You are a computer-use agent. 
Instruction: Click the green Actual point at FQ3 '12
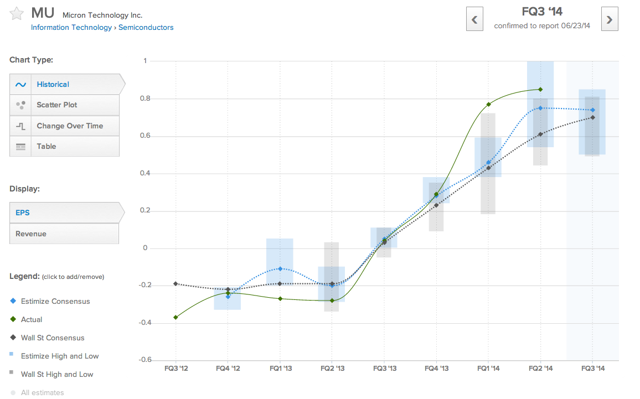(176, 317)
